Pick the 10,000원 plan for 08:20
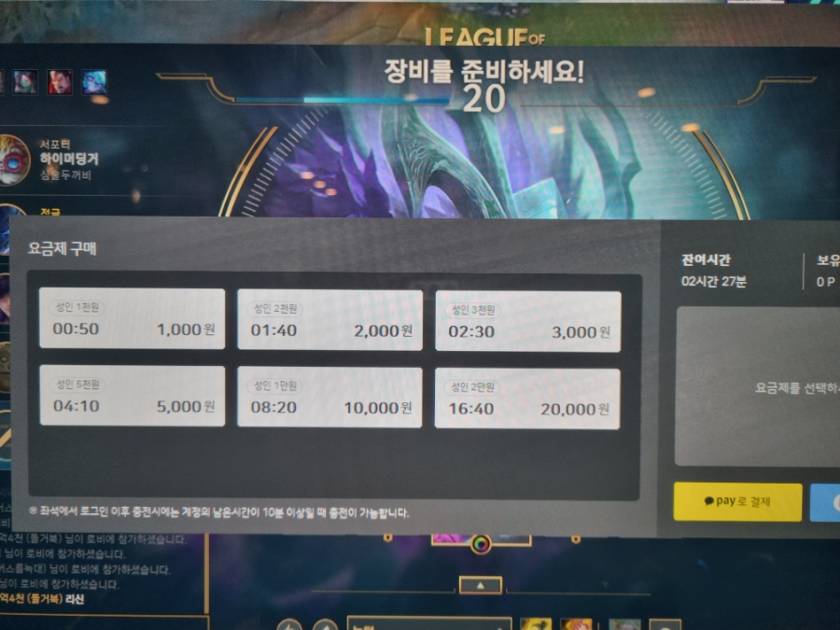This screenshot has height=630, width=840. [x=329, y=398]
